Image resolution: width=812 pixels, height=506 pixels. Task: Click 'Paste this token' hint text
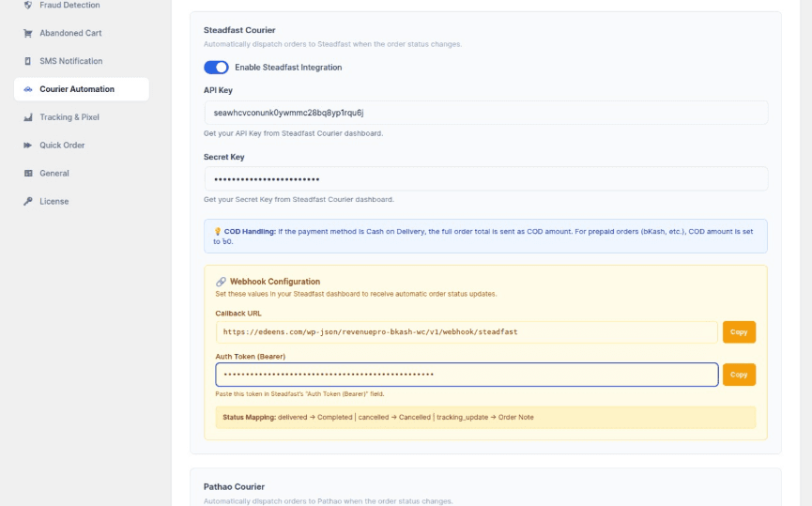(x=299, y=394)
